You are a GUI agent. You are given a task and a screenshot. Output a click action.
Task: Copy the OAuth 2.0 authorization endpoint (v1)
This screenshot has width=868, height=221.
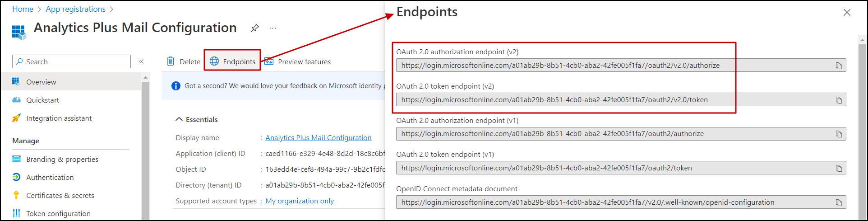(839, 134)
